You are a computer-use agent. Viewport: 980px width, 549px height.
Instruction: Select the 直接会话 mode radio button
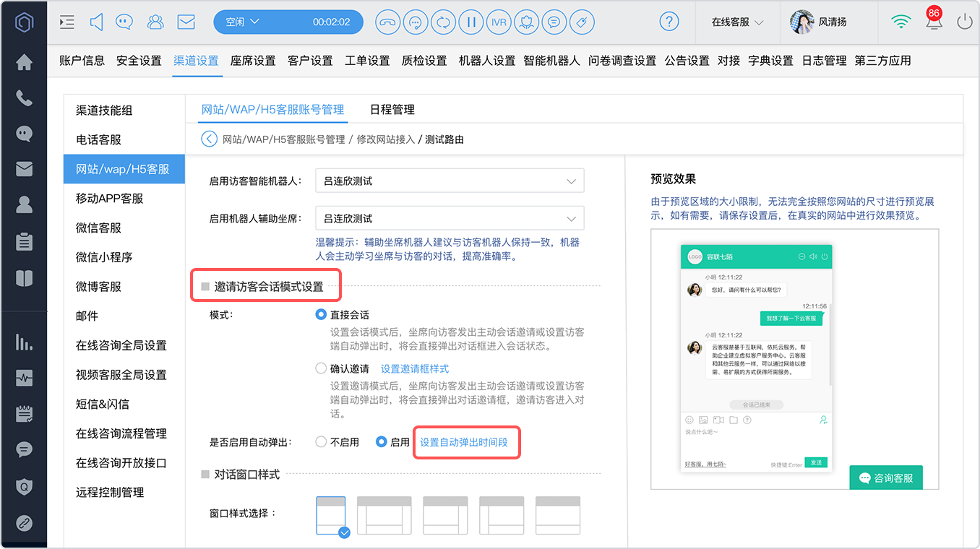[322, 315]
